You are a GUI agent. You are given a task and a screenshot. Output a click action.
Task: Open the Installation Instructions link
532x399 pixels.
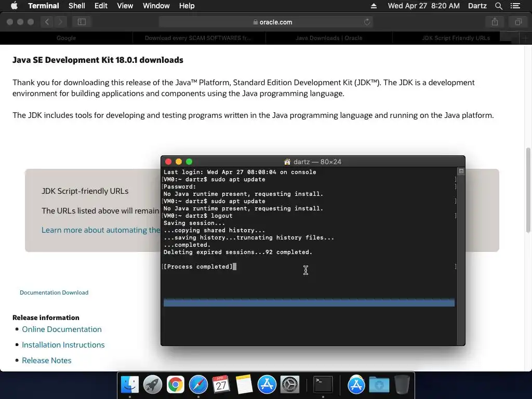(63, 345)
